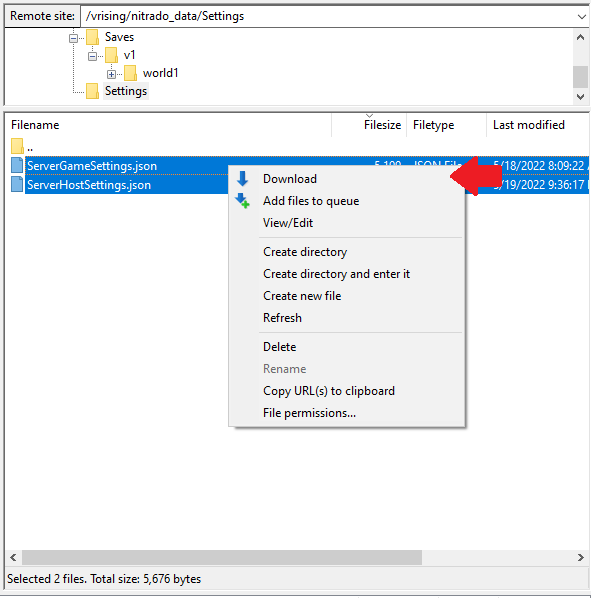Select Create directory menu entry
This screenshot has width=591, height=598.
click(x=346, y=252)
